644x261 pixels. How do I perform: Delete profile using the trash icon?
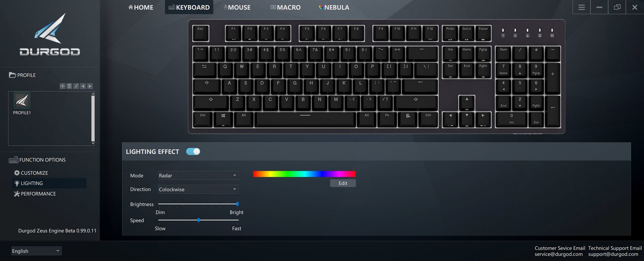coord(69,86)
